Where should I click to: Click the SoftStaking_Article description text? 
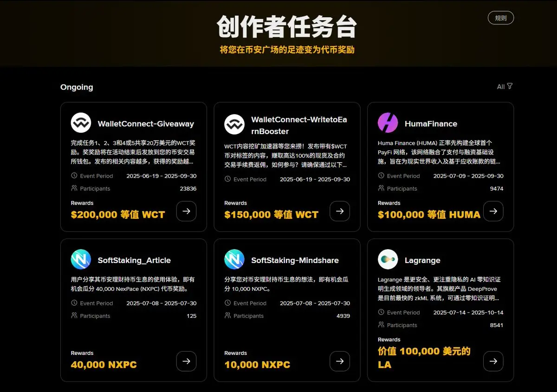click(133, 284)
